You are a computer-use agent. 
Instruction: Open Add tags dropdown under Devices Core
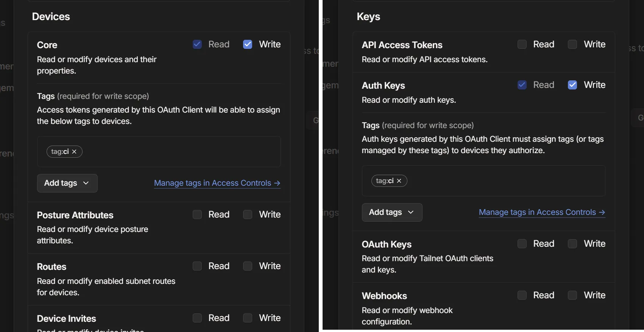tap(67, 183)
